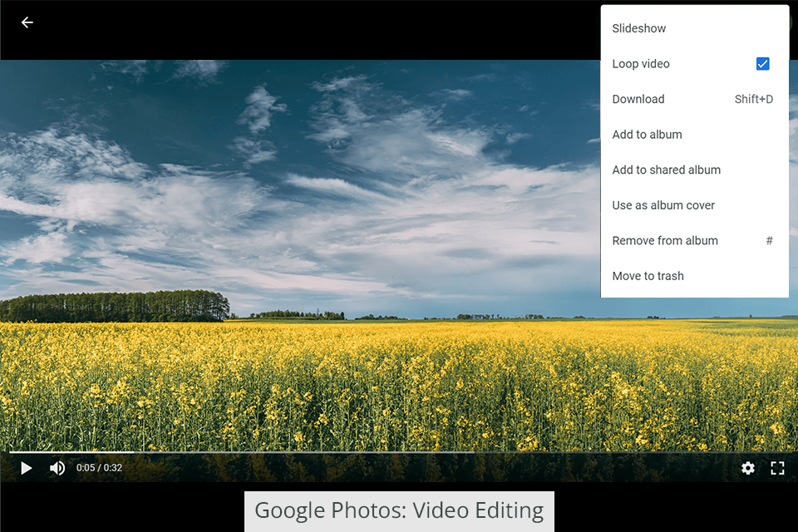The height and width of the screenshot is (532, 798).
Task: Choose Use as album cover
Action: (x=695, y=205)
